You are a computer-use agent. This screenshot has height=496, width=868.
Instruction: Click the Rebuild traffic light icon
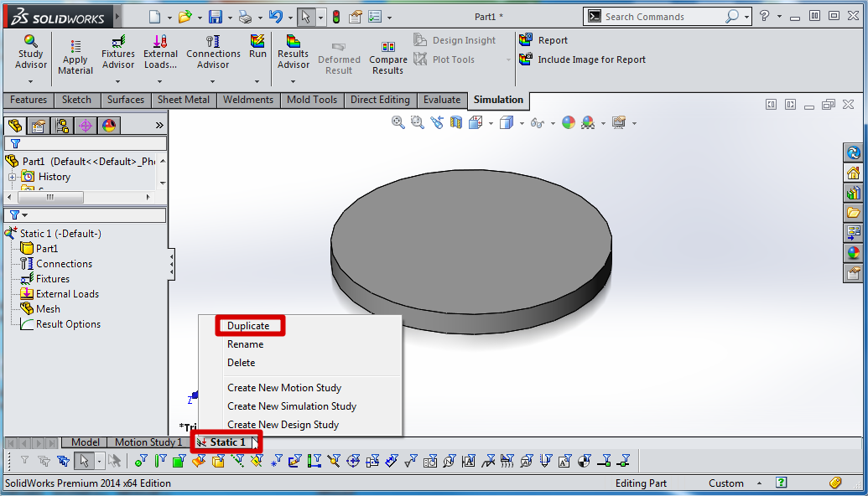tap(336, 17)
